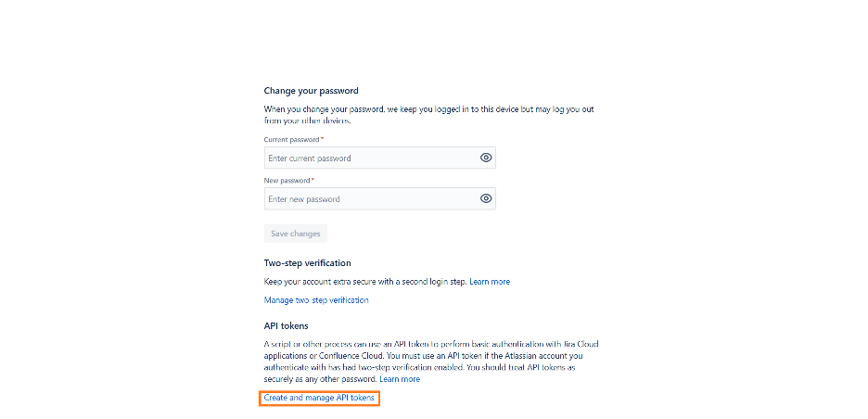Screen dimensions: 868x419
Task: Open Learn more link about API tokens
Action: point(400,379)
